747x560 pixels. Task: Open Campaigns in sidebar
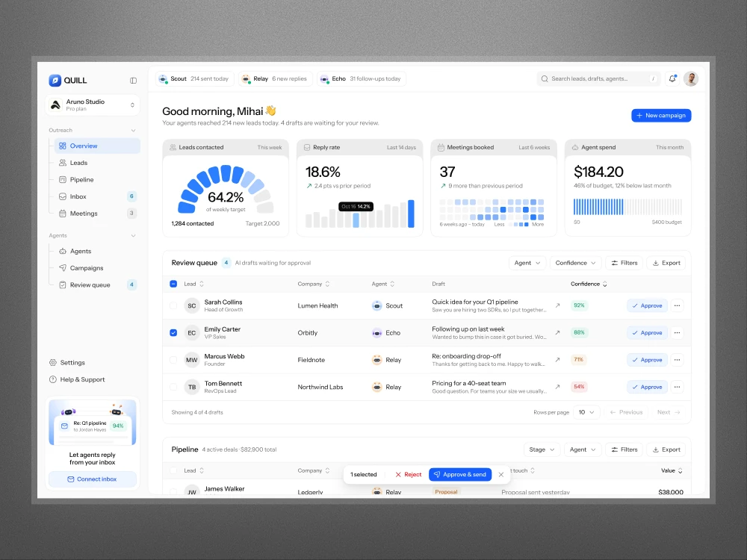pyautogui.click(x=97, y=268)
